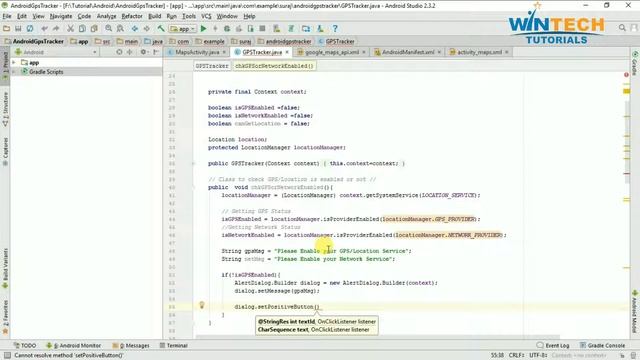The width and height of the screenshot is (640, 360).
Task: Click the androidgpstracker breadcrumb folder
Action: 284,42
